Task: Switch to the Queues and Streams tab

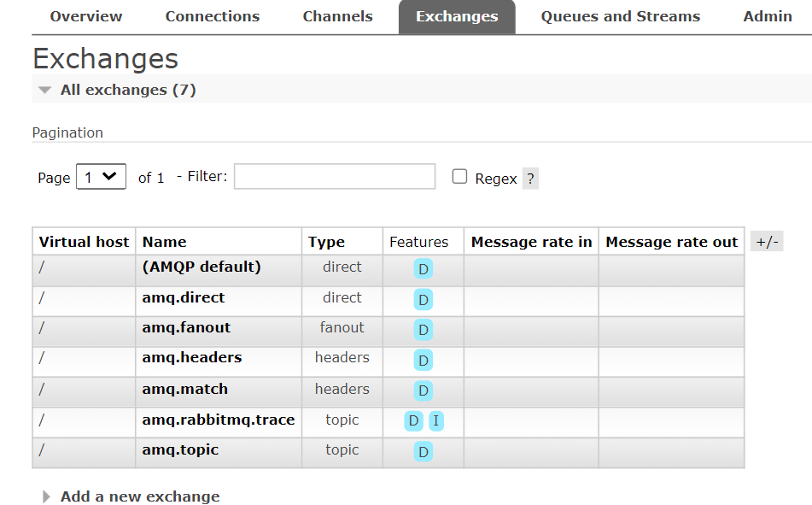Action: (621, 16)
